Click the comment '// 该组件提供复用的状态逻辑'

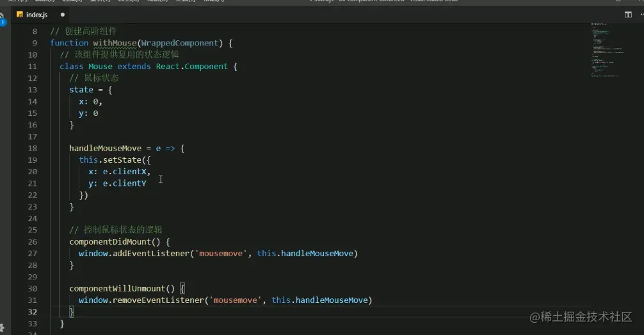pyautogui.click(x=119, y=54)
